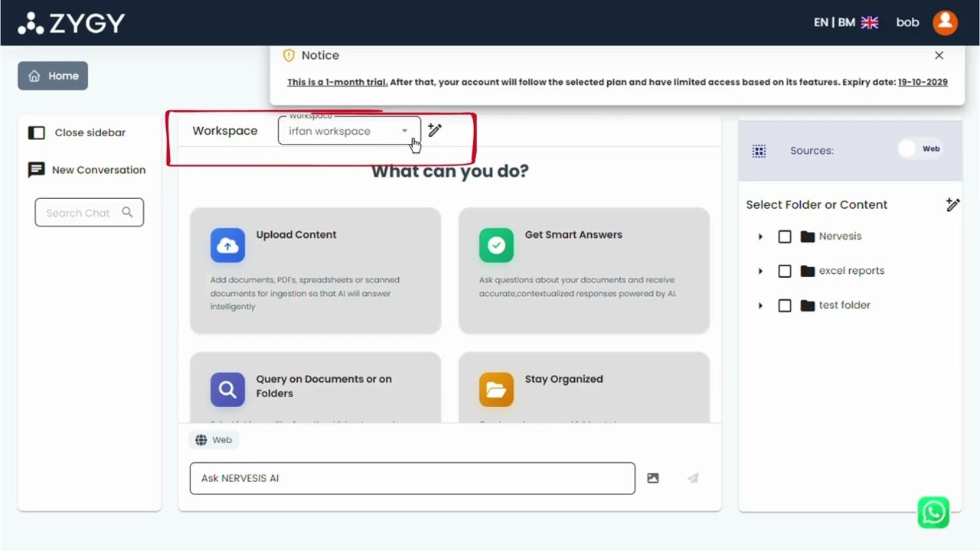The image size is (980, 551).
Task: Open the irfan workspace dropdown
Action: (x=349, y=131)
